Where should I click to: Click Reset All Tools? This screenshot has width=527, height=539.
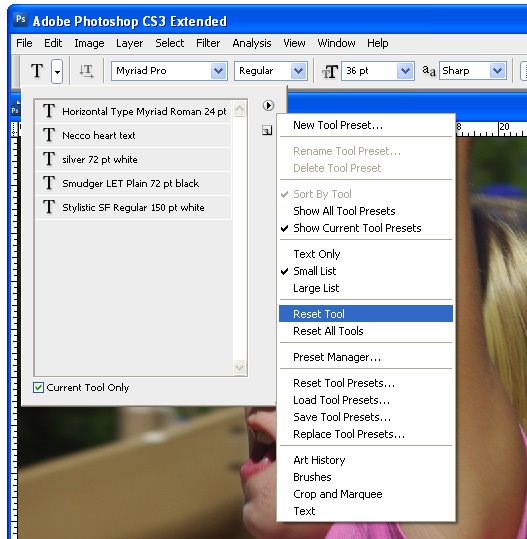pyautogui.click(x=366, y=331)
